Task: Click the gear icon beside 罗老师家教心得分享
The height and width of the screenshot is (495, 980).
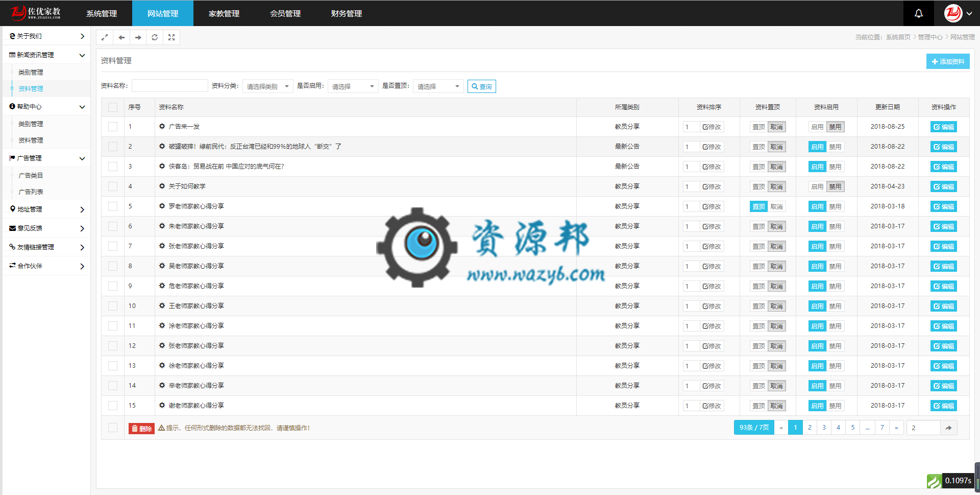Action: click(x=162, y=206)
